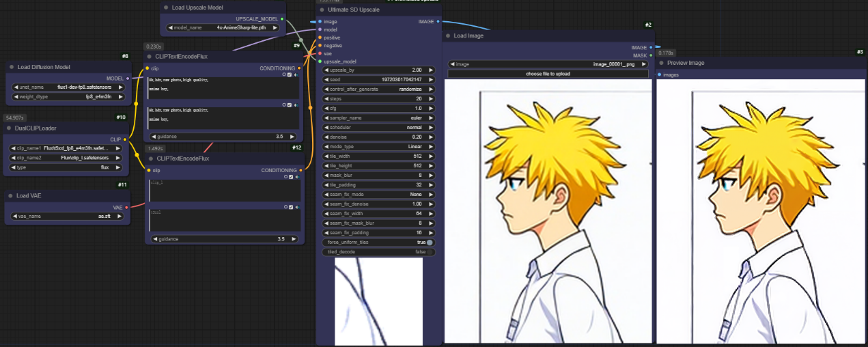Collapse the Load Upscale Model node dot
This screenshot has width=868, height=347.
[x=166, y=8]
